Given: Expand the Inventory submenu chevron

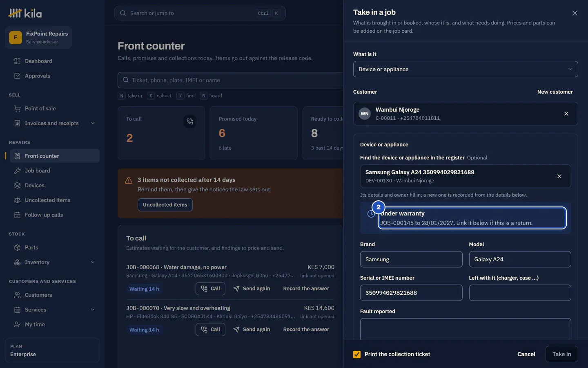Looking at the screenshot, I should coord(93,262).
